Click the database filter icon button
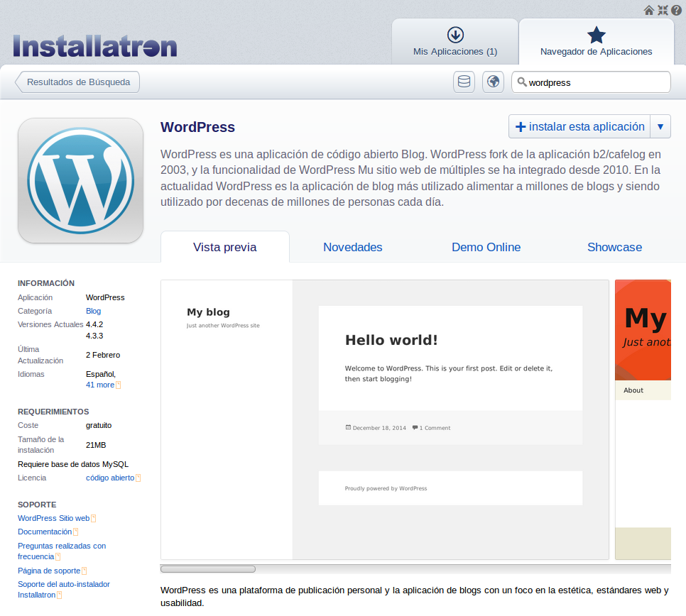 [x=464, y=82]
